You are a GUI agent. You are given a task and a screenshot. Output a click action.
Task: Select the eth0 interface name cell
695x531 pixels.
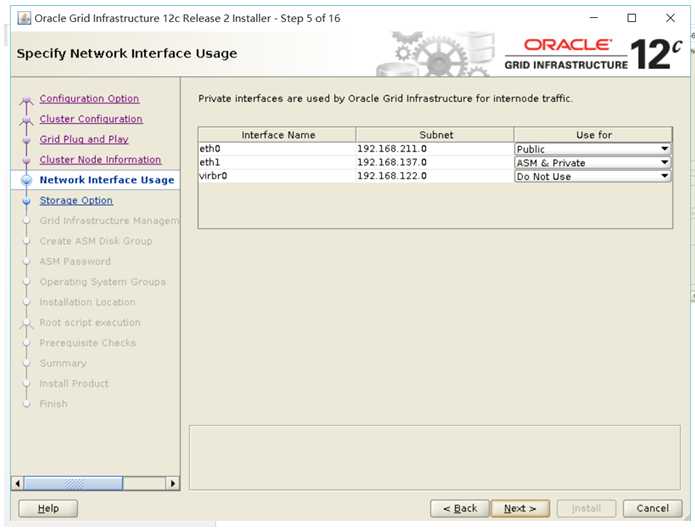(x=277, y=149)
